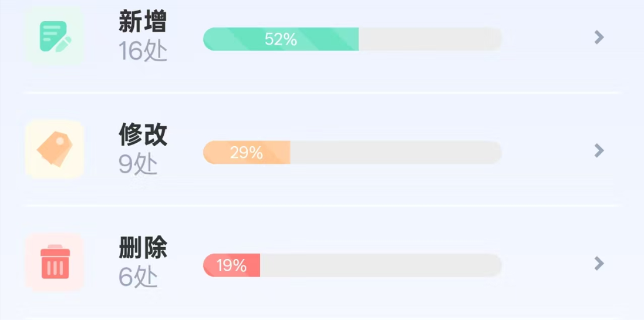Image resolution: width=644 pixels, height=320 pixels.
Task: Click the grey unfilled part of 新增 bar
Action: tap(430, 39)
